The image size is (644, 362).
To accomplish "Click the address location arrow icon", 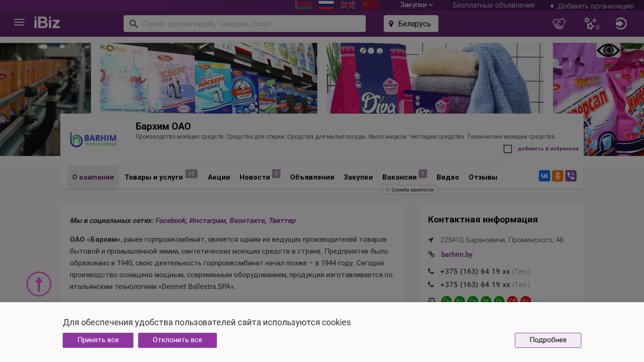I will pyautogui.click(x=431, y=240).
